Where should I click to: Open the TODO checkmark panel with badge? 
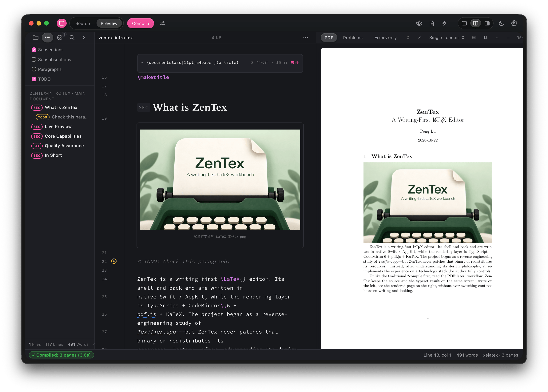pos(60,37)
